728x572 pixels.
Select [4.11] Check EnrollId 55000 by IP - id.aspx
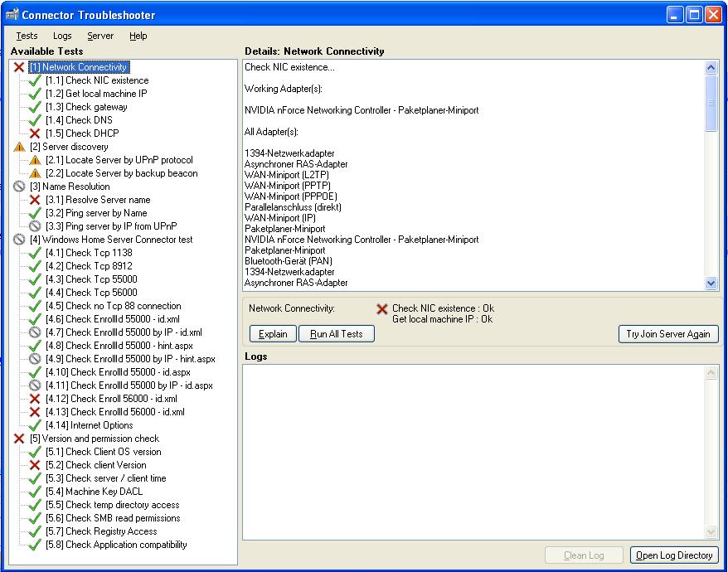pos(129,385)
